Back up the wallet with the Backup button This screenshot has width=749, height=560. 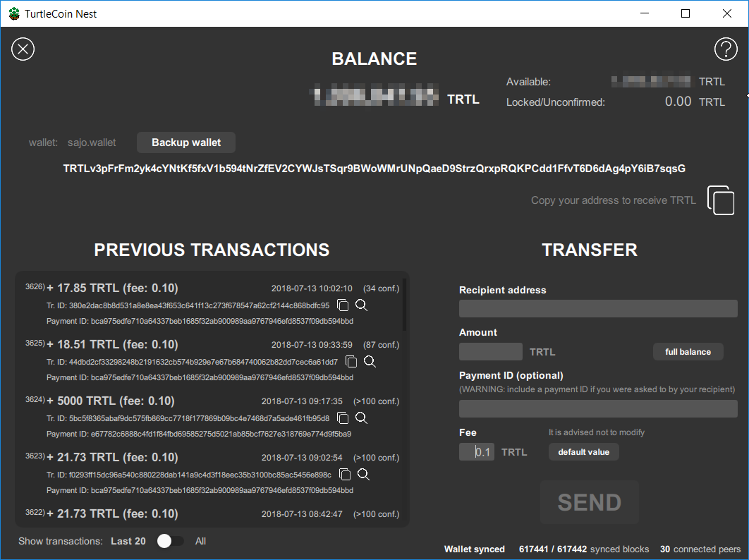tap(185, 142)
